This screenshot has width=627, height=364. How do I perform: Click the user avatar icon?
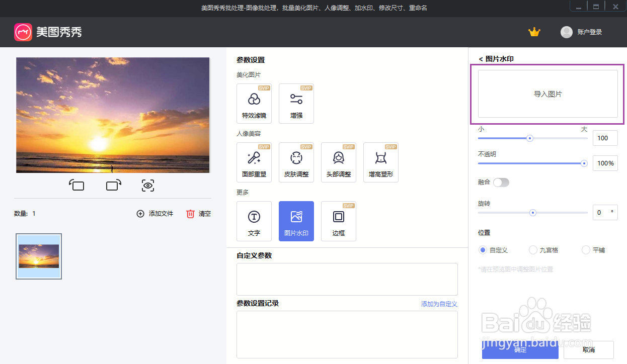click(567, 32)
